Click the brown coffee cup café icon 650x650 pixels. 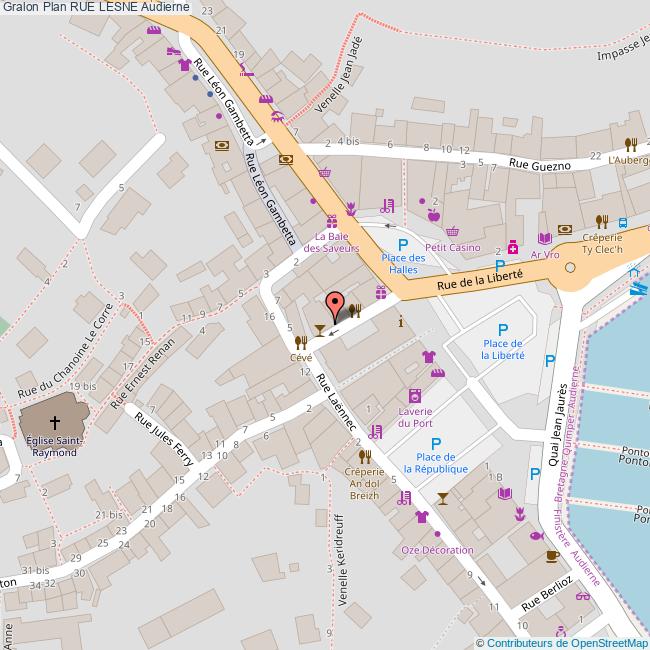point(551,555)
